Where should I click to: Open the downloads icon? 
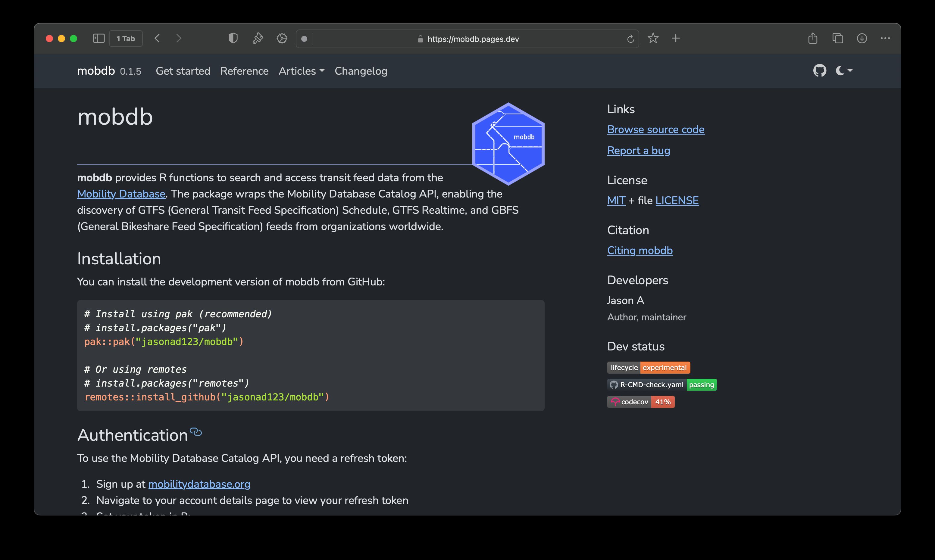tap(862, 38)
